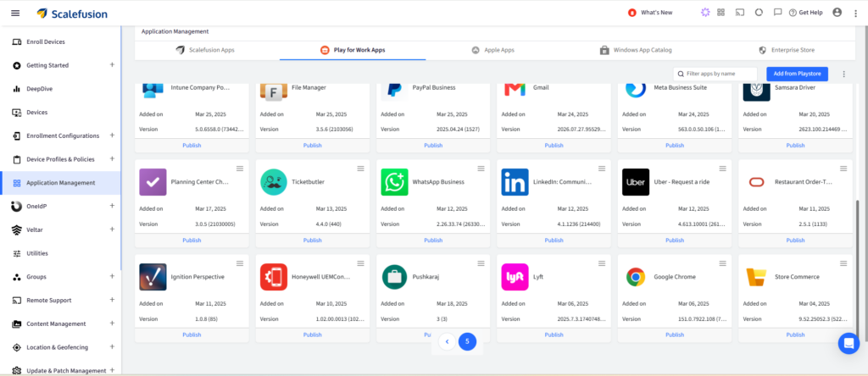The width and height of the screenshot is (868, 376).
Task: Expand the Groups section
Action: coord(112,276)
